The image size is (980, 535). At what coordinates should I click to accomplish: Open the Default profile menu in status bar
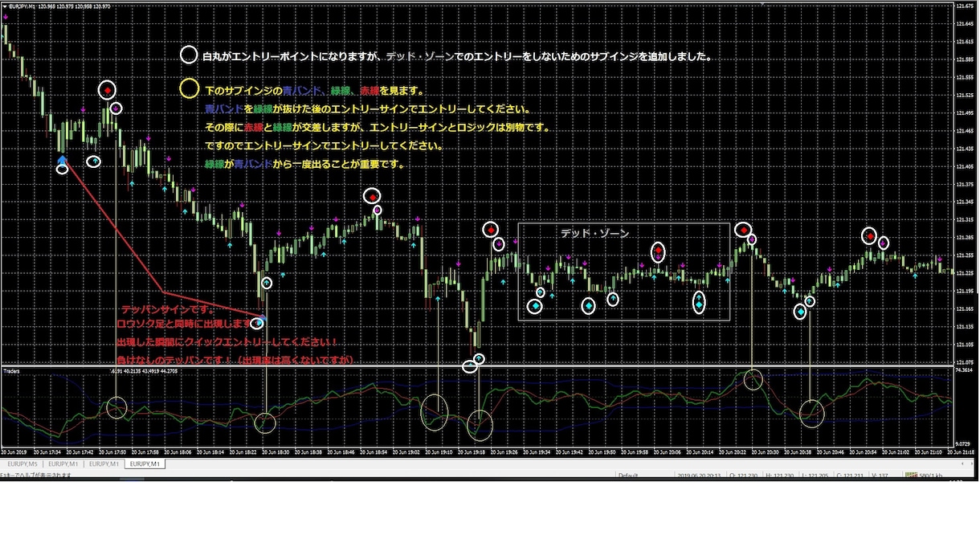click(x=628, y=476)
